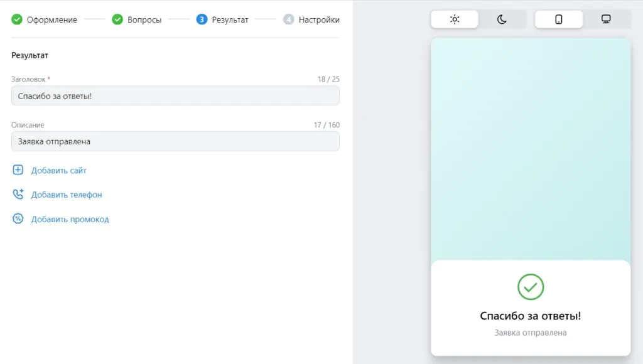643x364 pixels.
Task: Click the Добавить промокод link
Action: tap(70, 219)
